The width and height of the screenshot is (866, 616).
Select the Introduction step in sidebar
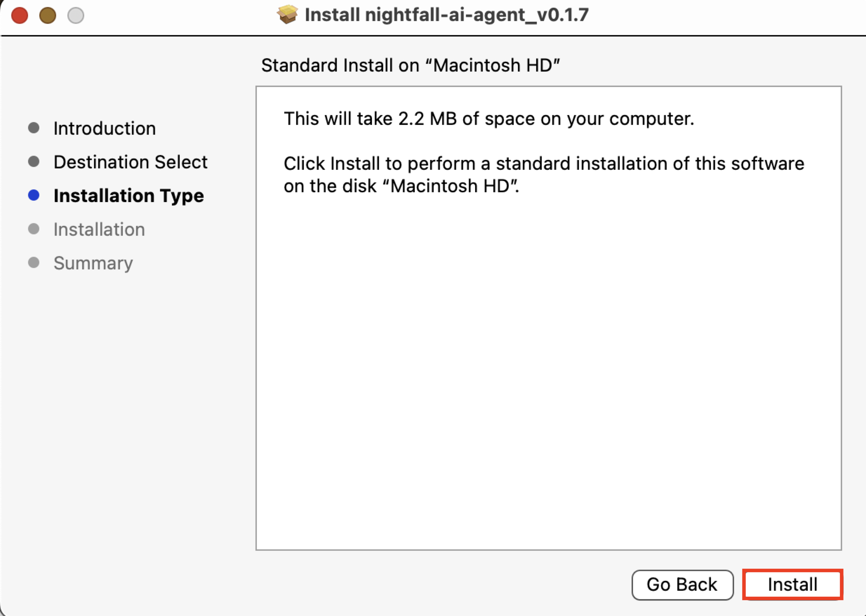105,129
